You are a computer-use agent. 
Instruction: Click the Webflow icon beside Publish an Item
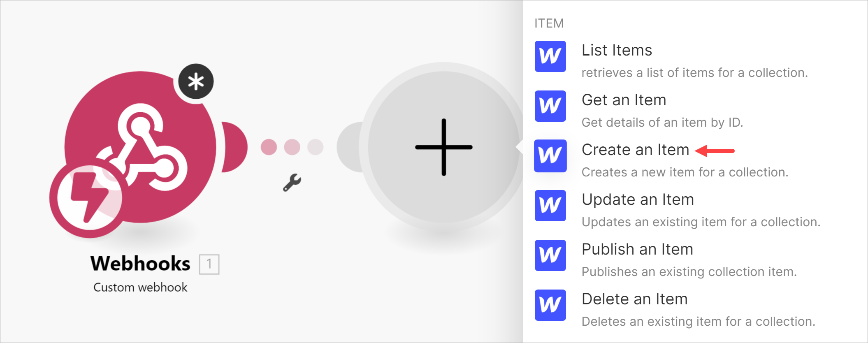click(550, 255)
